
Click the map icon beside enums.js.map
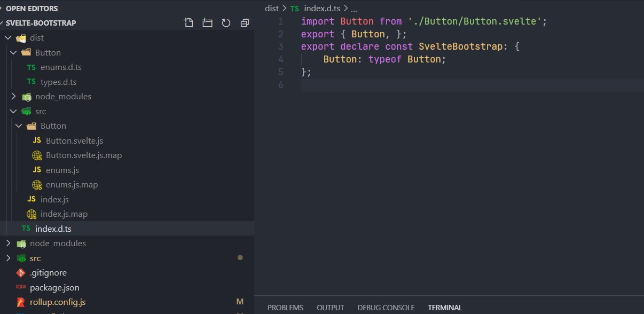pyautogui.click(x=37, y=185)
